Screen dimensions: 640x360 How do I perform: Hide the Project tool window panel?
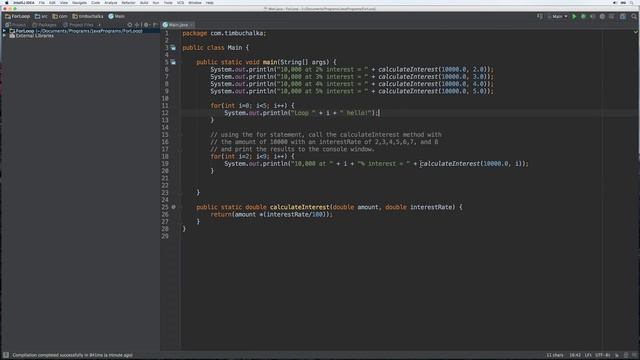pyautogui.click(x=155, y=25)
